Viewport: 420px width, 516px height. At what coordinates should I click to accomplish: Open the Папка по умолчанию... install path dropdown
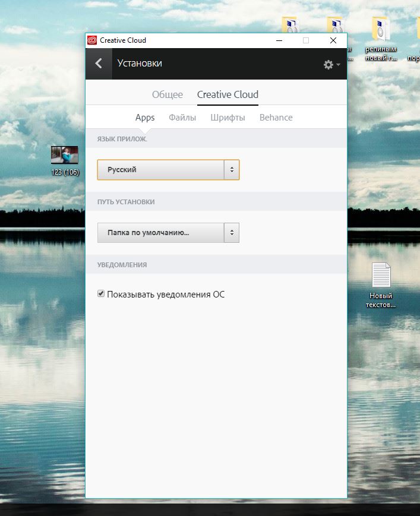click(168, 233)
